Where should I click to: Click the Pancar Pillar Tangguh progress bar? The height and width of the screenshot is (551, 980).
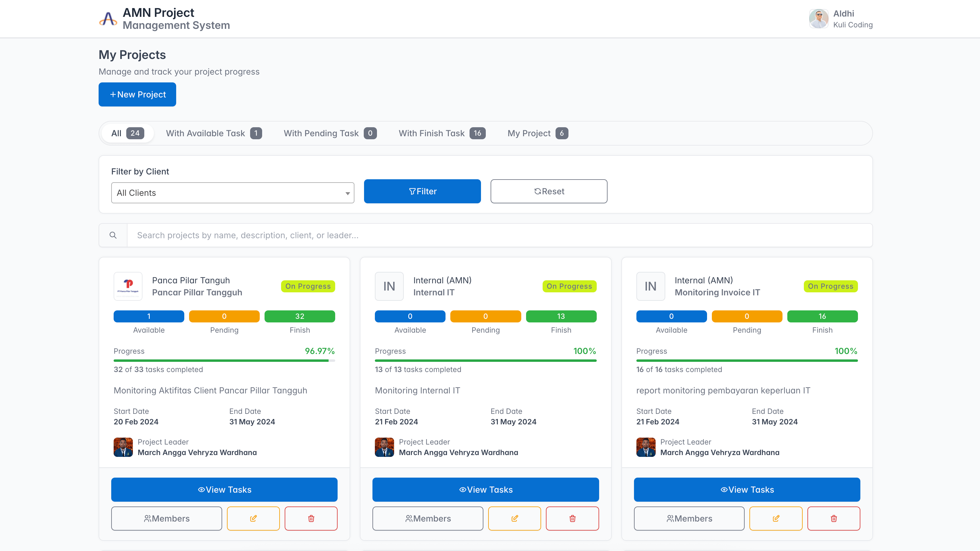pos(224,360)
